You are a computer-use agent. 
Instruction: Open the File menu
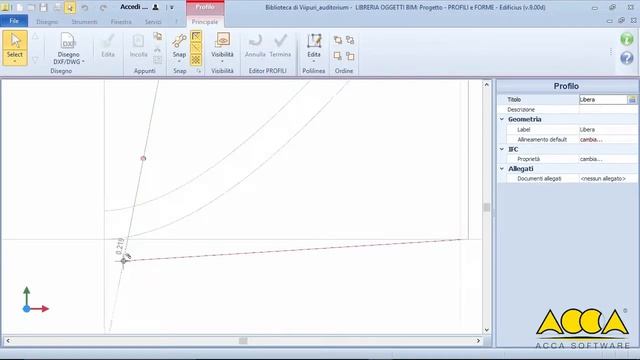coord(14,21)
